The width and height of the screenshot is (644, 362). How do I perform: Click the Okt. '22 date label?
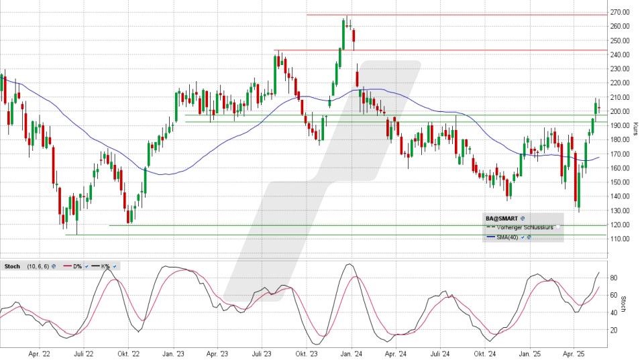[x=129, y=354]
